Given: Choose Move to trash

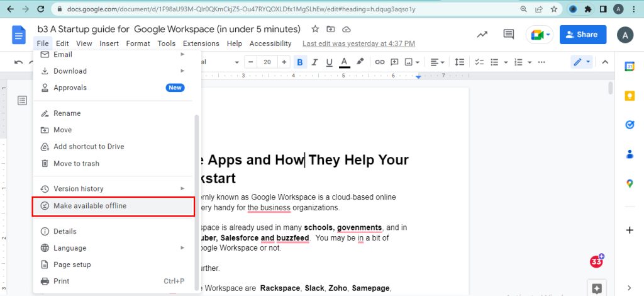Looking at the screenshot, I should 113,164.
